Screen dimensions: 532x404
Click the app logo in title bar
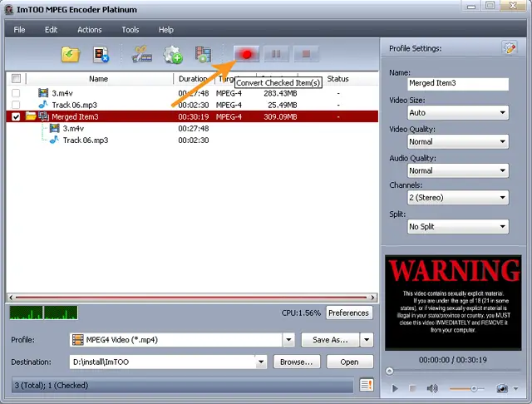[9, 9]
